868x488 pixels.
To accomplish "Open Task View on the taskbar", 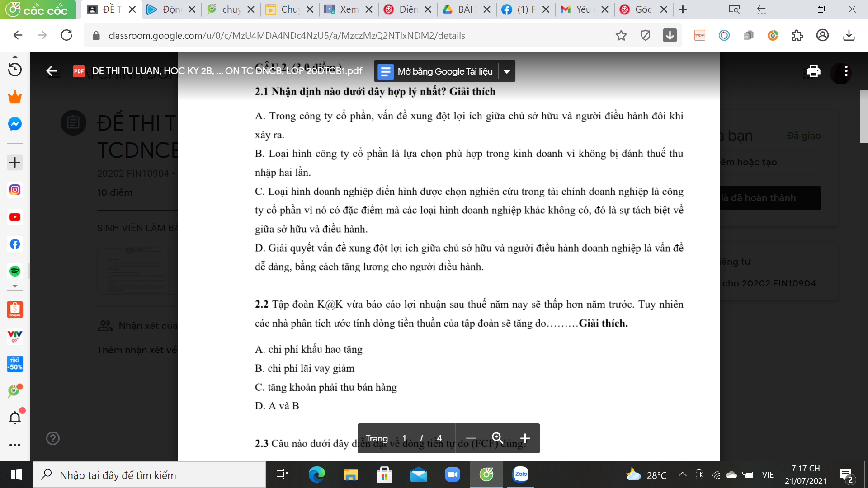I will [x=282, y=474].
